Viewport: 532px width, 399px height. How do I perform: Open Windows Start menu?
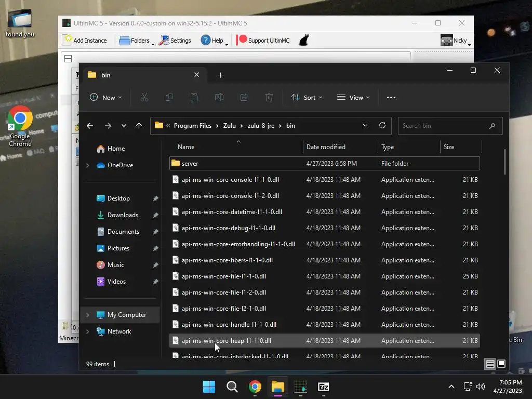pos(209,387)
